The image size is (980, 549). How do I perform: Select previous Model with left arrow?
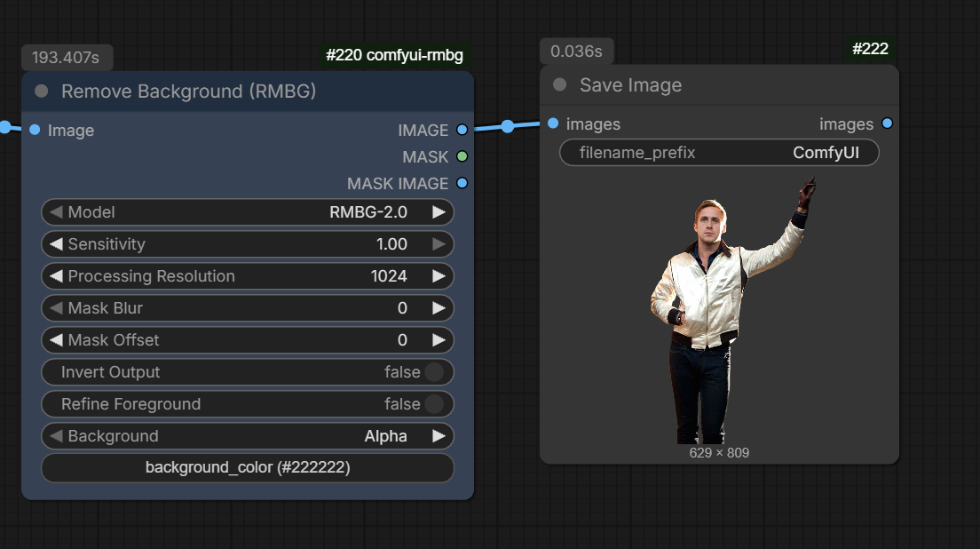(x=56, y=212)
